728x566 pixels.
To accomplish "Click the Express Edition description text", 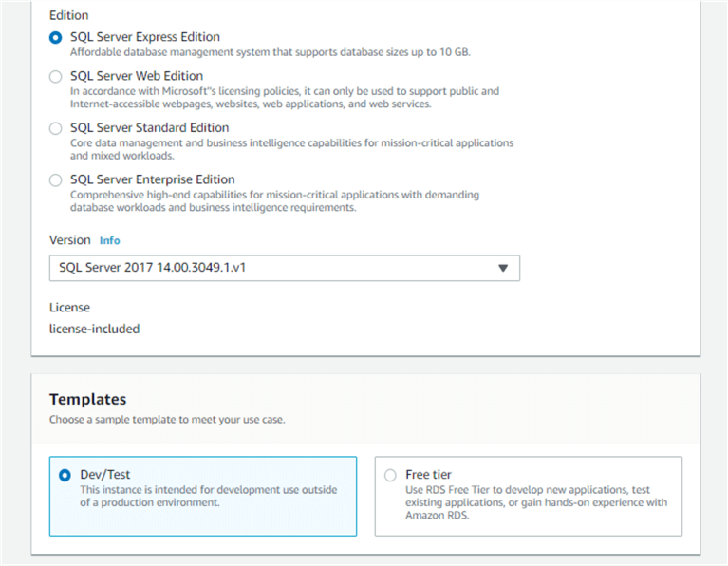I will pos(270,51).
